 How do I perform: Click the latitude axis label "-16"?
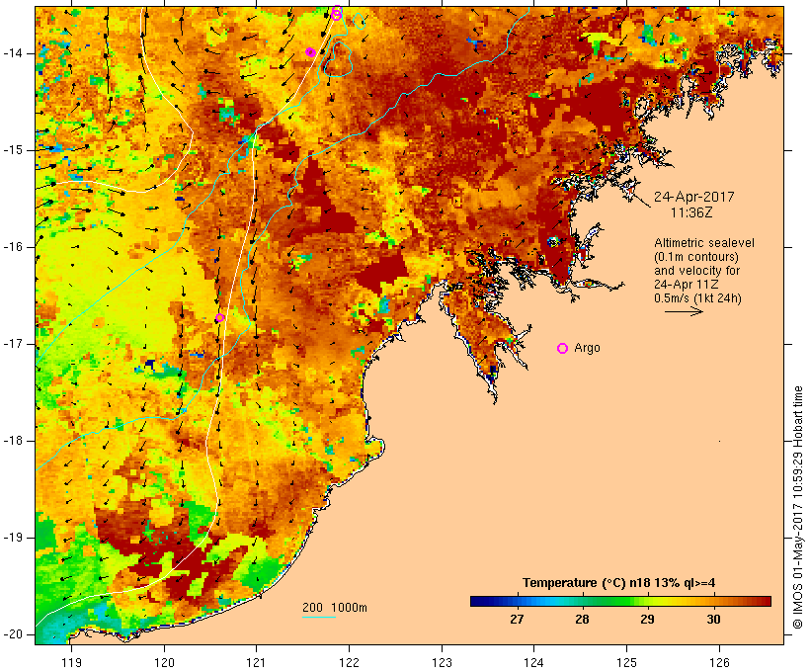tap(13, 247)
